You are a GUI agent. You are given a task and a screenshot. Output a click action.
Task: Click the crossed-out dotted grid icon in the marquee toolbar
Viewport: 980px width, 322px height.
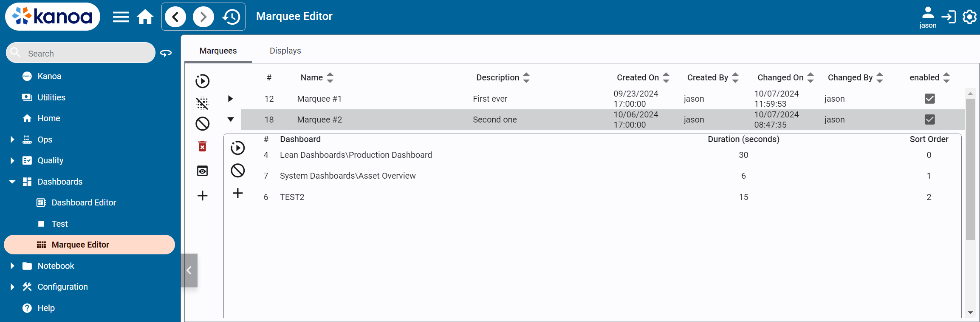(203, 103)
